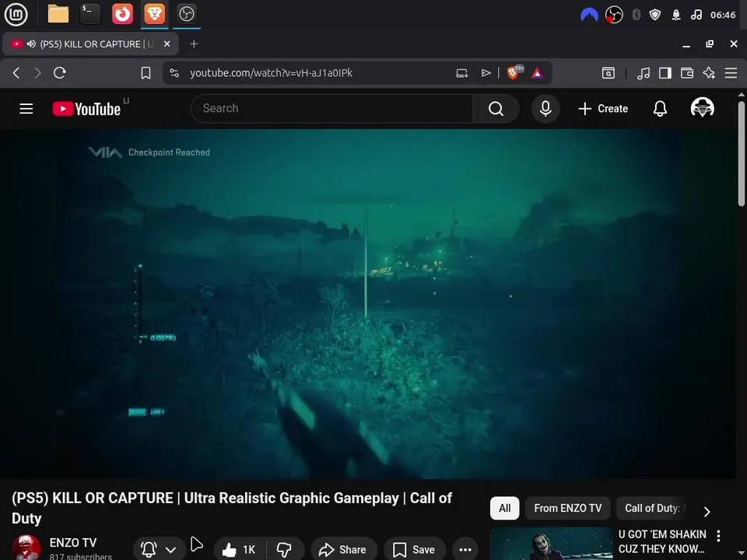Open the music note tray applet

click(x=696, y=15)
